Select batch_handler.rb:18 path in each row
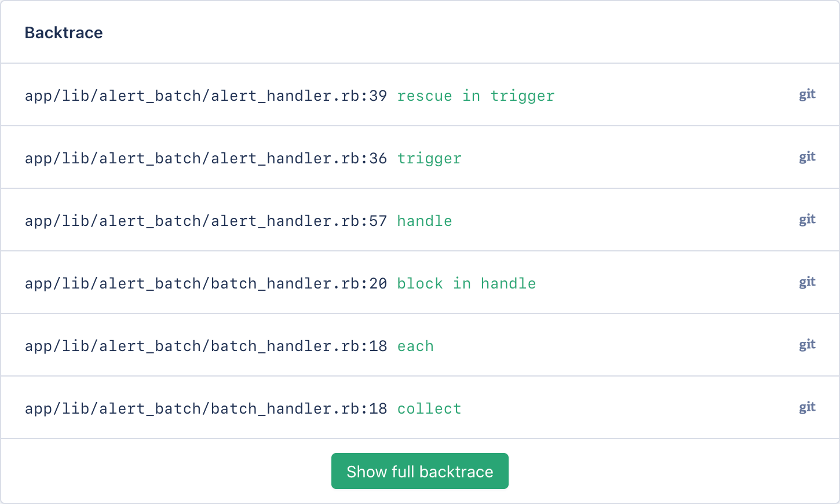Viewport: 840px width, 504px height. (x=206, y=346)
